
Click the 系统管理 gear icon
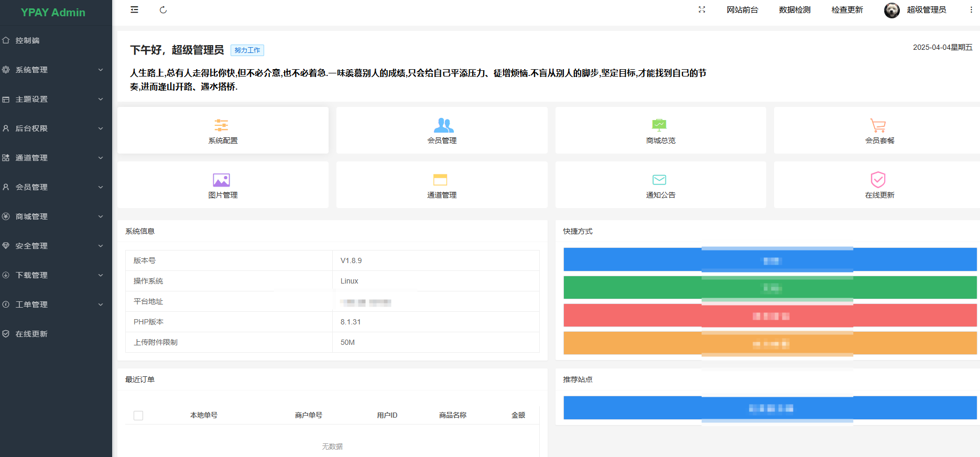(x=6, y=70)
